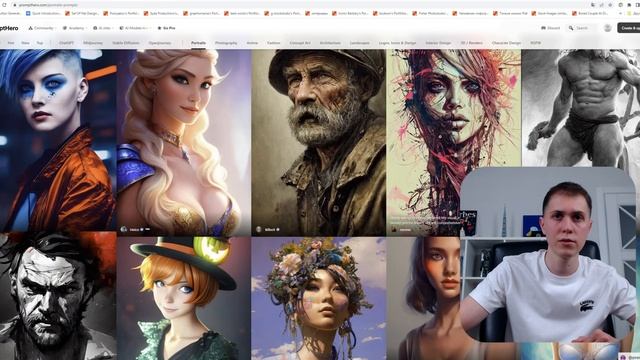Select the Hot sorting tab
This screenshot has height=360, width=640.
click(11, 43)
